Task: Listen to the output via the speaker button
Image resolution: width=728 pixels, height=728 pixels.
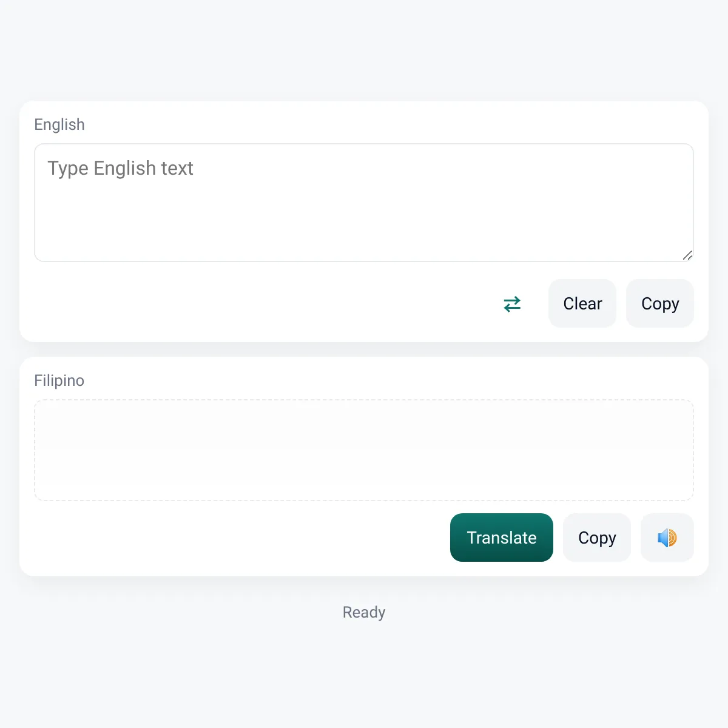Action: [667, 538]
